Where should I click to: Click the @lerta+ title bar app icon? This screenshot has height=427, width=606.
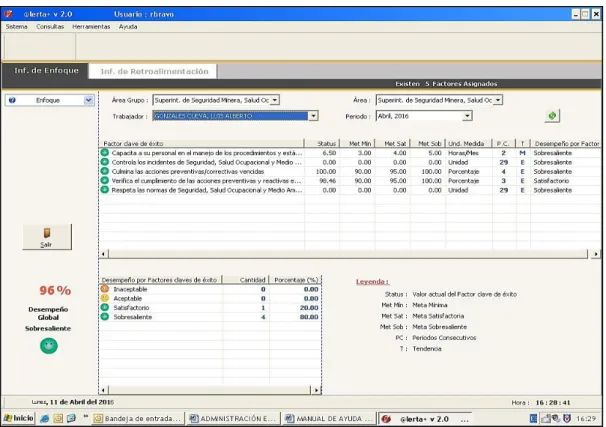[8, 14]
